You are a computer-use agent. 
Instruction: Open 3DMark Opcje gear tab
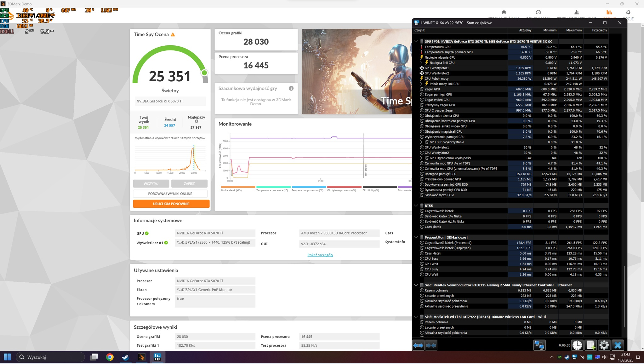point(628,12)
